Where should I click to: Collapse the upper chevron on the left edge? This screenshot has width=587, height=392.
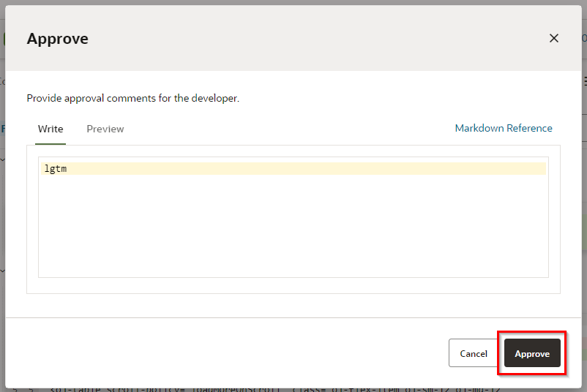click(2, 158)
